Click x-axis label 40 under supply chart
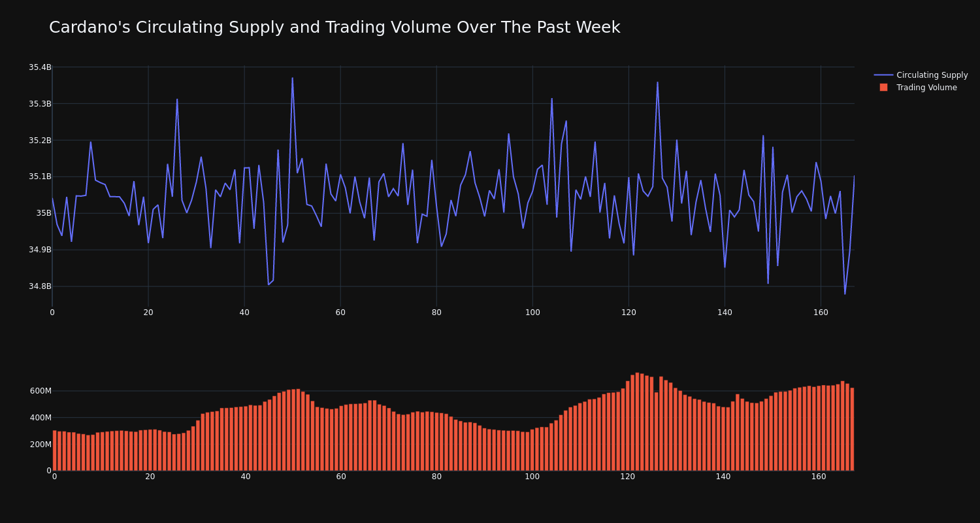The image size is (980, 523). tap(244, 312)
